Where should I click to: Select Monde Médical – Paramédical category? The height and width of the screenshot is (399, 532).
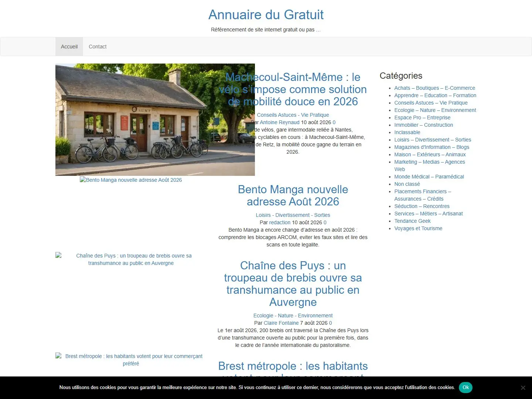(429, 177)
